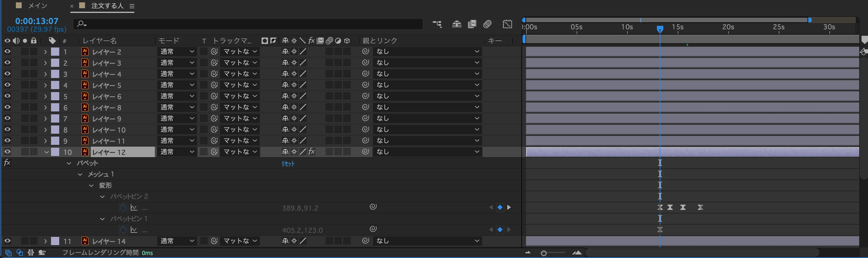Click the timeline zoom slider knob
This screenshot has width=868, height=258.
543,253
